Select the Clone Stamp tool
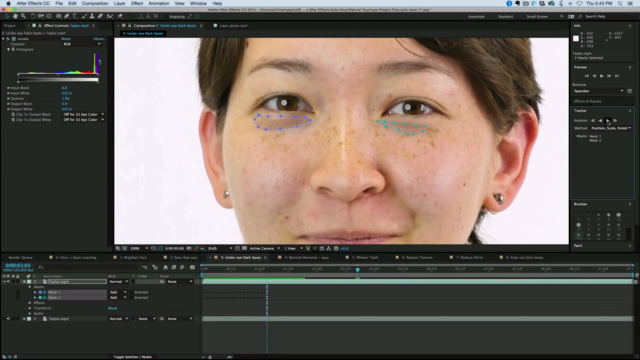Image resolution: width=640 pixels, height=360 pixels. 92,16
